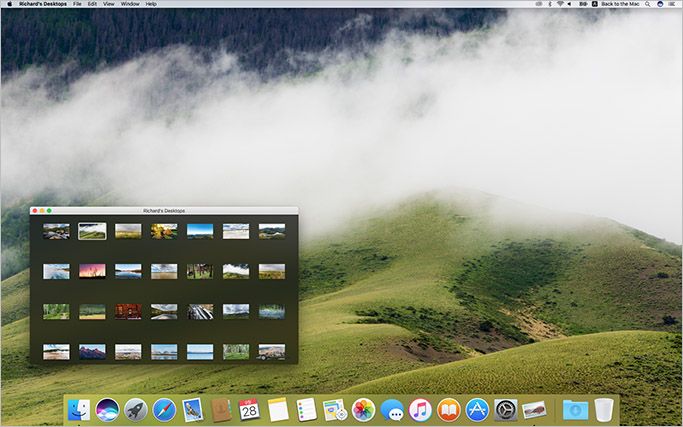Open Finder from the Dock
683x427 pixels.
[79, 410]
